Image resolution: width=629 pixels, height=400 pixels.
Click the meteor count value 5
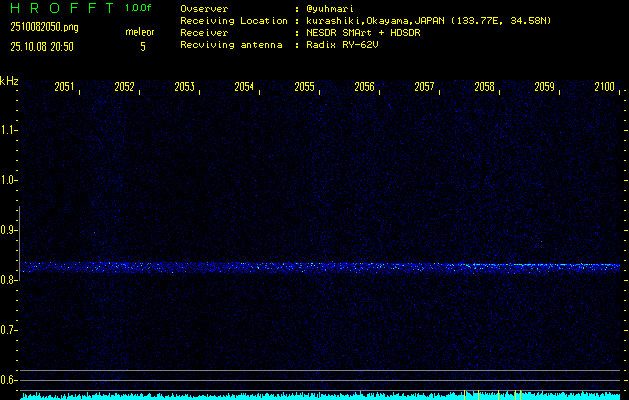click(x=143, y=47)
